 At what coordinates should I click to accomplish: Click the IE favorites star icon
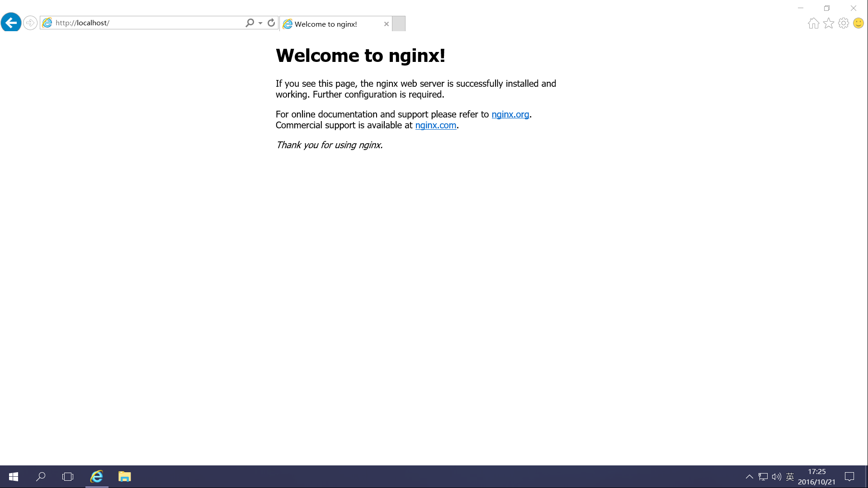(x=828, y=23)
